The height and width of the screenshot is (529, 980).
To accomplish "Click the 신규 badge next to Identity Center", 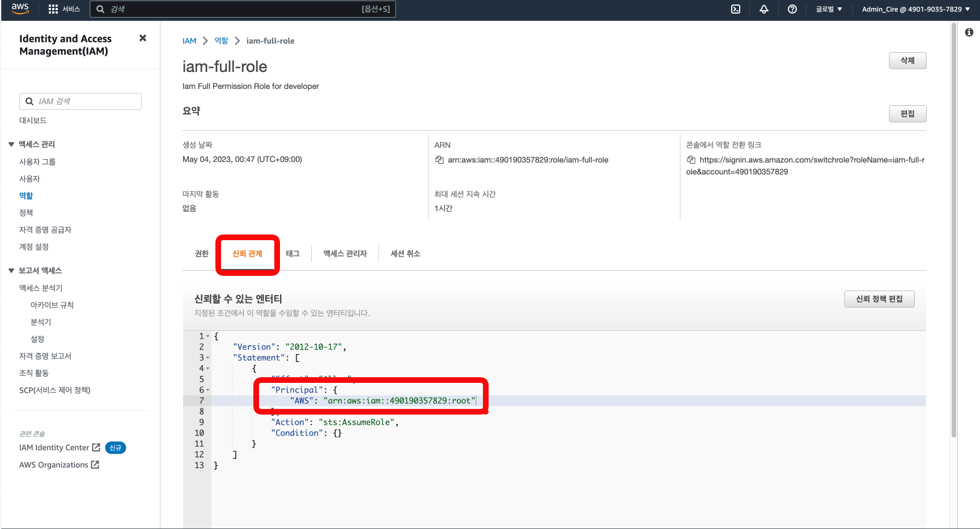I will click(116, 447).
